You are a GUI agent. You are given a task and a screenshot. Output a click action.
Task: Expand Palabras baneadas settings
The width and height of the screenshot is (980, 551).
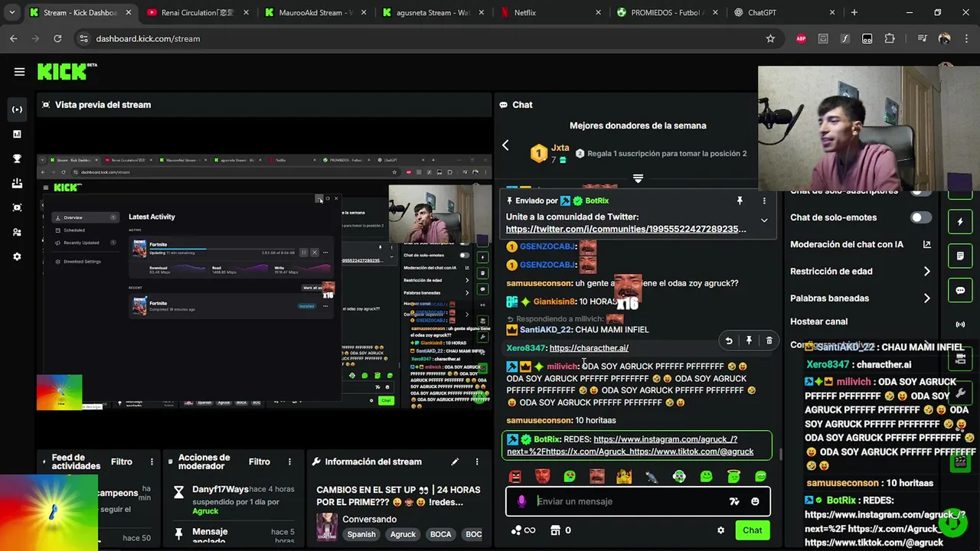click(x=926, y=298)
